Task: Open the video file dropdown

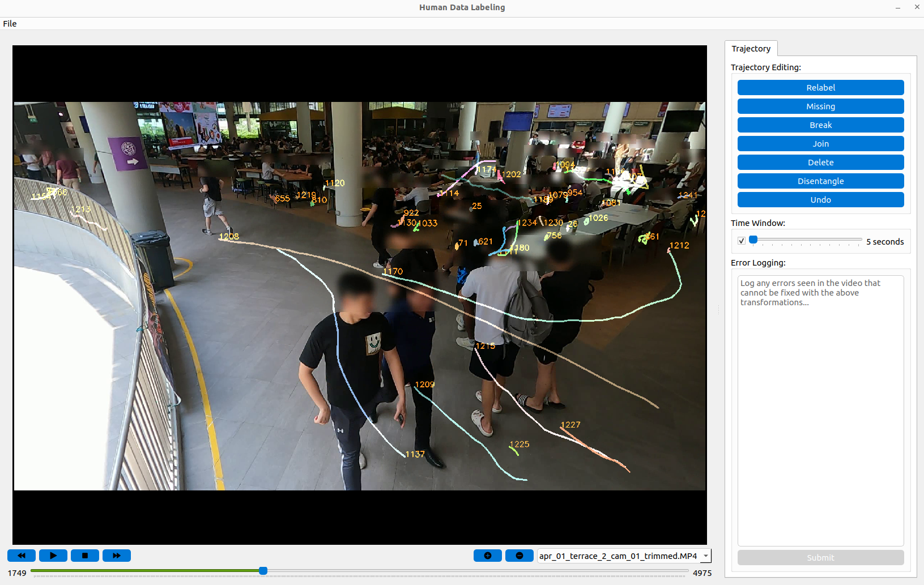Action: pos(624,556)
